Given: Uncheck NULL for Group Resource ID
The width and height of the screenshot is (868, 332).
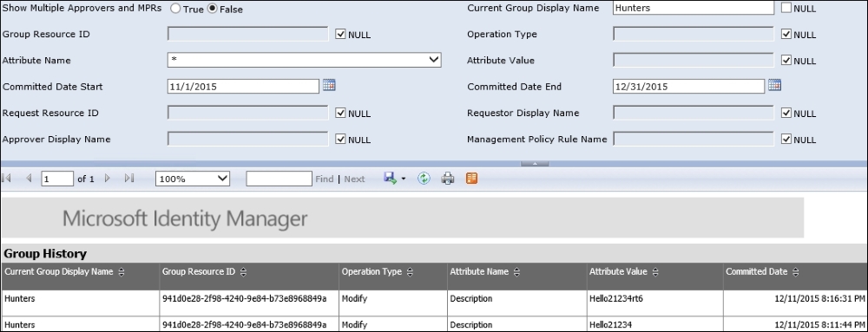Looking at the screenshot, I should pyautogui.click(x=341, y=35).
